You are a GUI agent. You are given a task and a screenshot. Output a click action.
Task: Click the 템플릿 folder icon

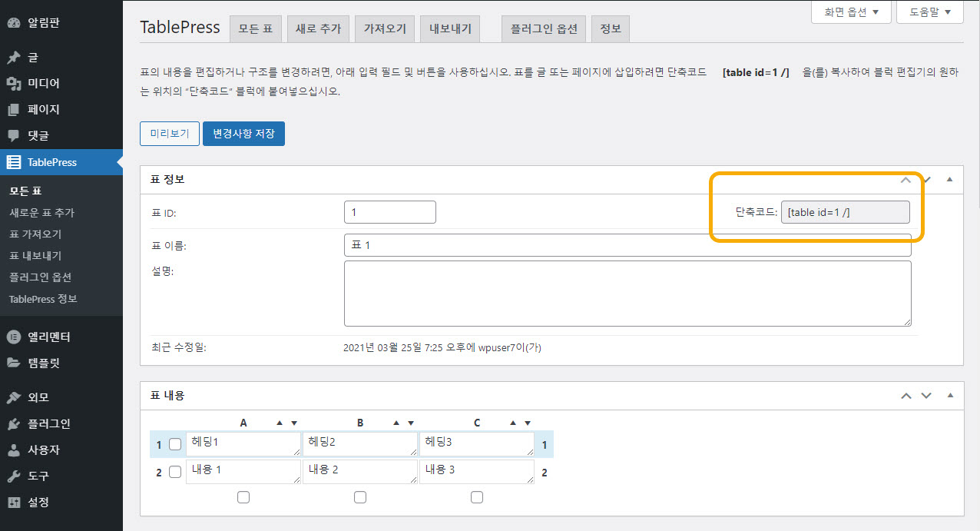click(14, 363)
